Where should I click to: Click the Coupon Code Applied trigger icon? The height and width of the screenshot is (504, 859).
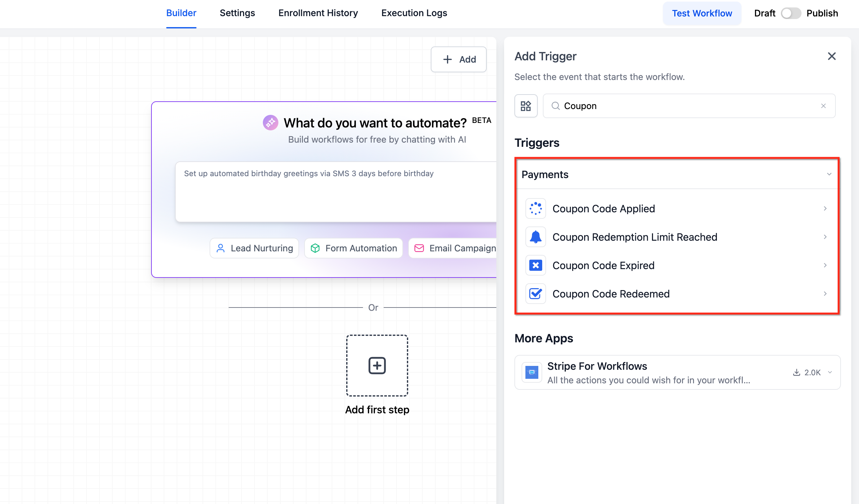535,208
